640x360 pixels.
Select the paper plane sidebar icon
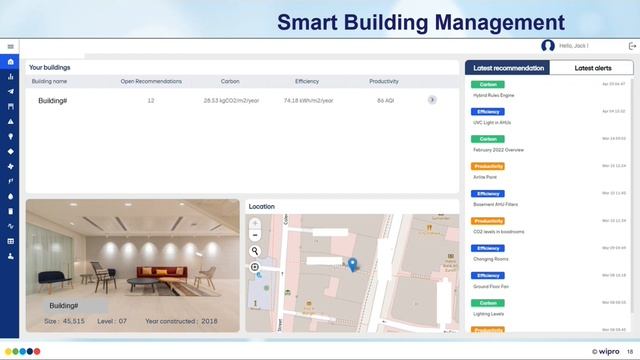(x=11, y=91)
